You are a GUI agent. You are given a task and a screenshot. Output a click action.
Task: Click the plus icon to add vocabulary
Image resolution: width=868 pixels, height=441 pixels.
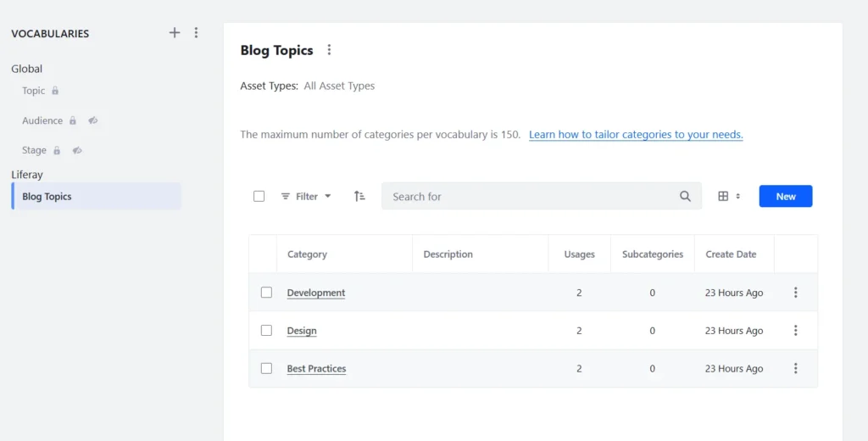[x=175, y=33]
